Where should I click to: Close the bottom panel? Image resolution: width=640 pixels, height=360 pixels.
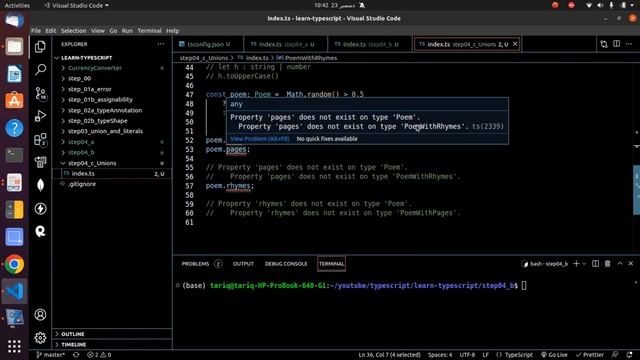631,264
